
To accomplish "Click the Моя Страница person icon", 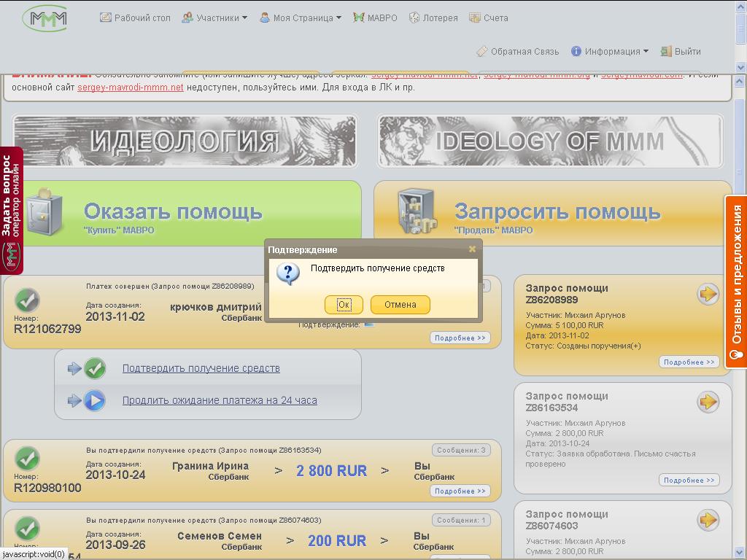I will pos(264,17).
